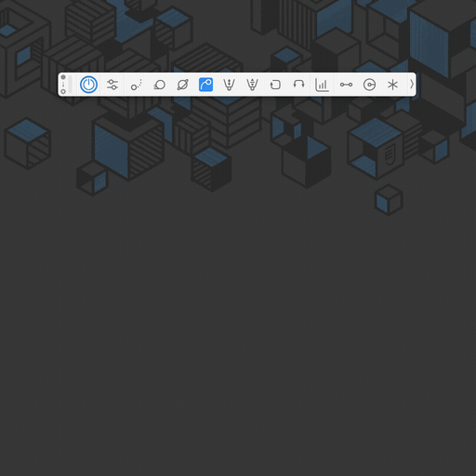This screenshot has height=476, width=476.
Task: Select the ringed planet icon
Action: (182, 85)
